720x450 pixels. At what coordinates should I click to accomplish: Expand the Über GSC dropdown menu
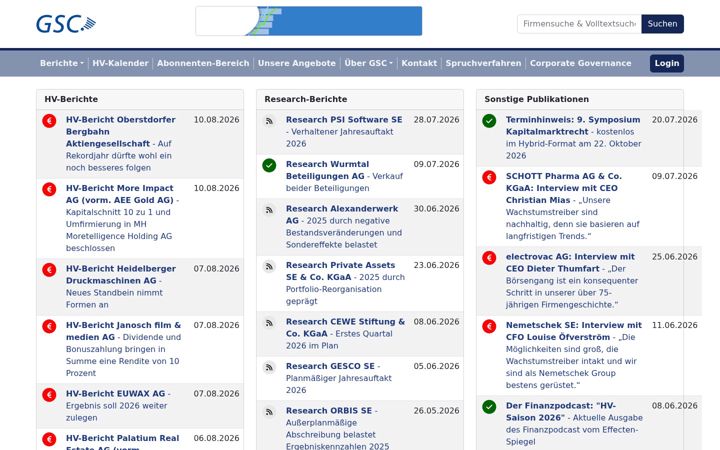pyautogui.click(x=368, y=63)
